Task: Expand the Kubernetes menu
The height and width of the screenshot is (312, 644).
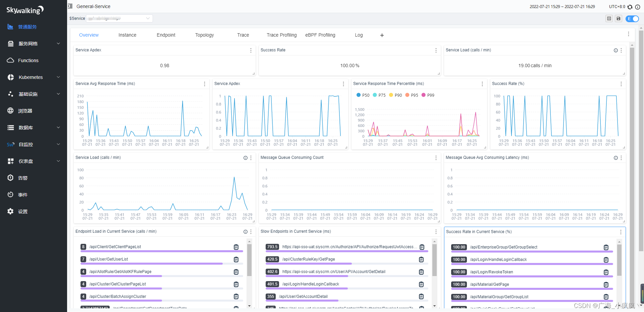Action: point(34,77)
